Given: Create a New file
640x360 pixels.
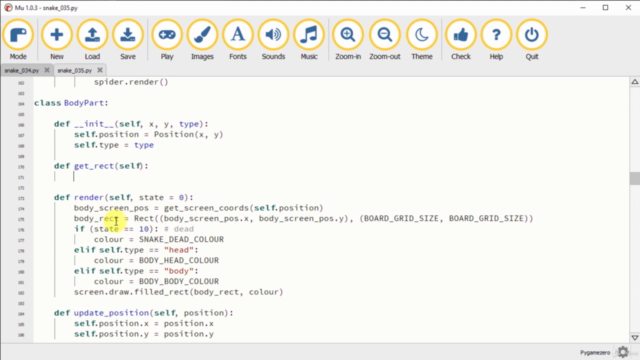Looking at the screenshot, I should 57,40.
